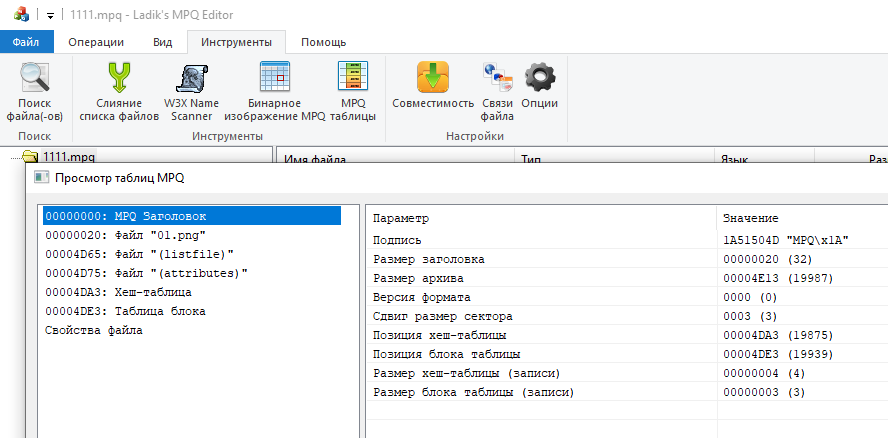The image size is (888, 438).
Task: Launch Слияние списка файлов tool
Action: coord(119,92)
